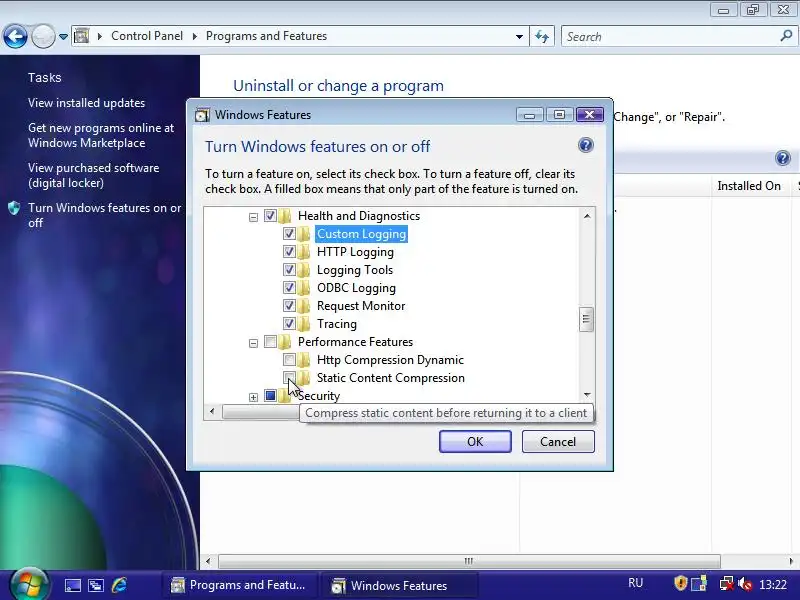This screenshot has width=800, height=600.
Task: Click features list scroll down arrow
Action: tap(587, 394)
